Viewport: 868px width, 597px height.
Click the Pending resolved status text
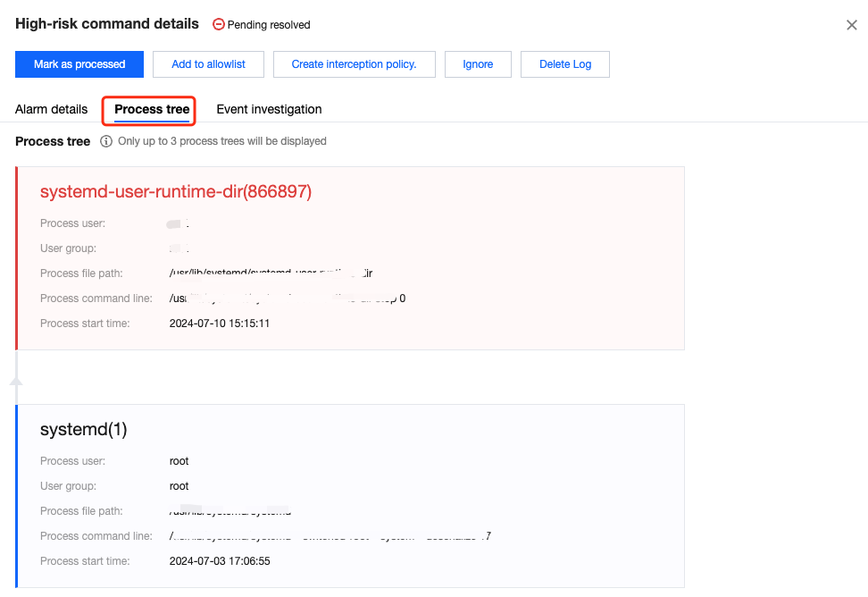[269, 25]
